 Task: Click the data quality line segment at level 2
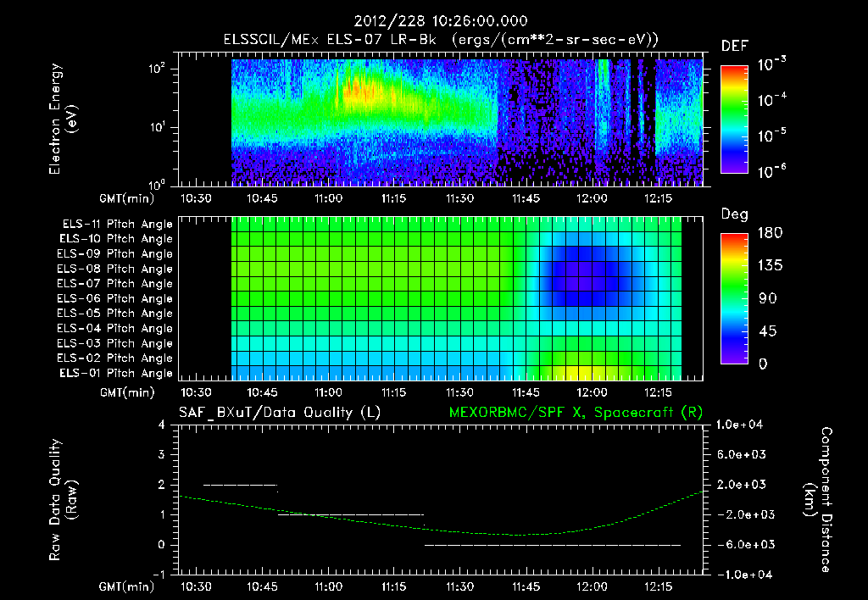point(240,485)
